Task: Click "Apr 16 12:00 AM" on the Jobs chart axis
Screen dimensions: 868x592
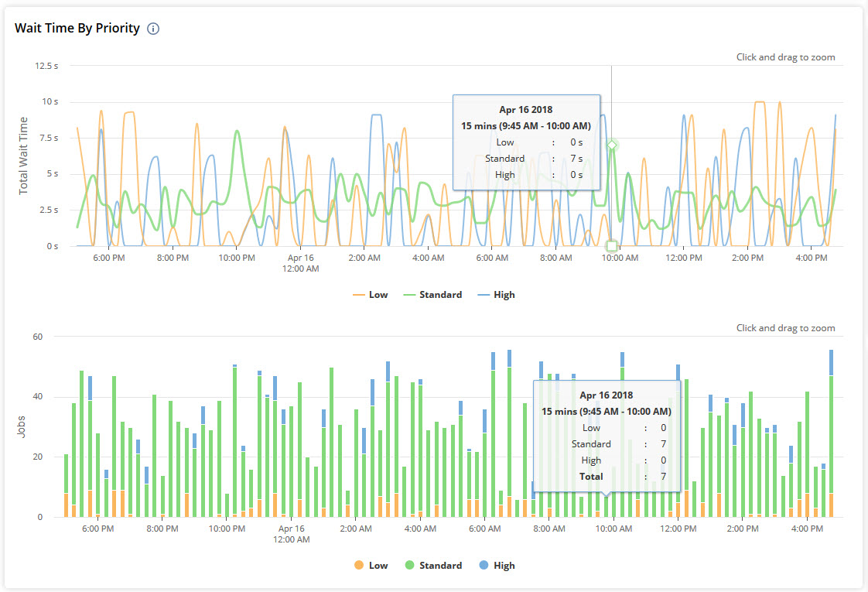Action: (291, 534)
